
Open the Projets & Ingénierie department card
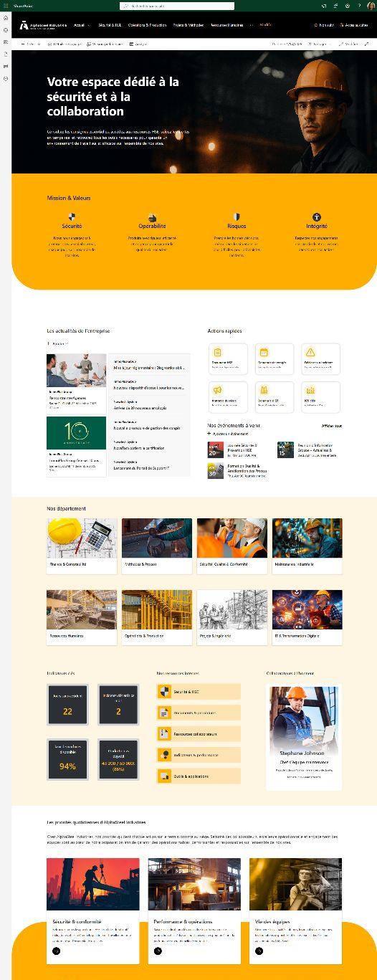tap(232, 617)
